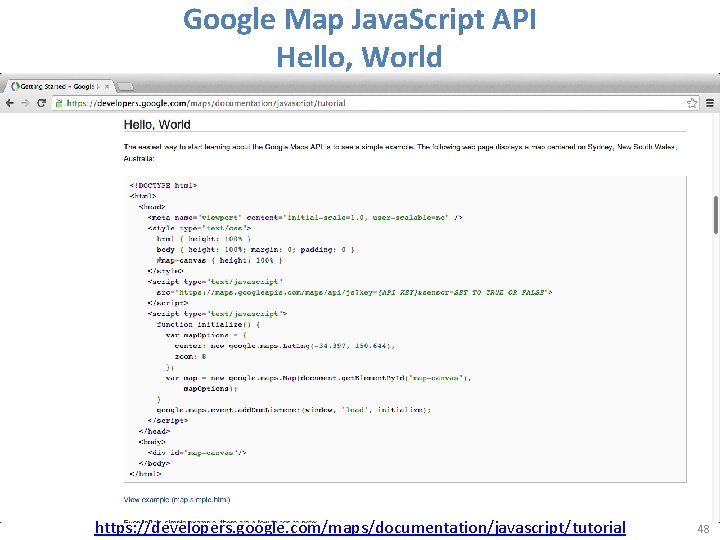Click the maps.googleapis.com script src line
The width and height of the screenshot is (720, 540).
(x=354, y=292)
